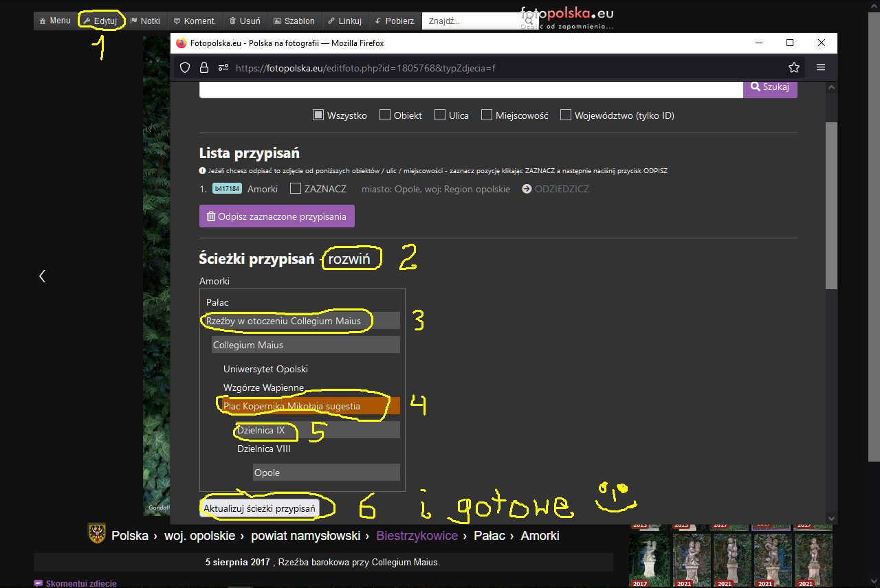Click the ODZIEDZICZ arrow icon

527,189
